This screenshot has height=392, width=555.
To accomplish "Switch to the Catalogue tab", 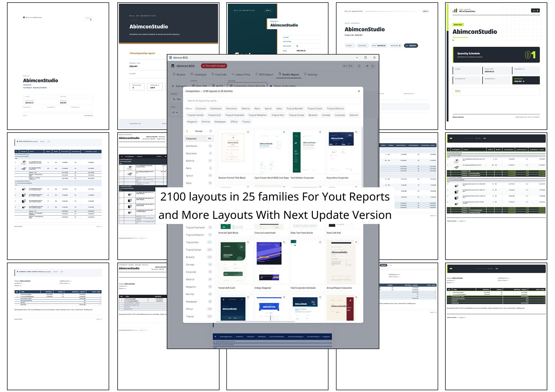I will 198,75.
